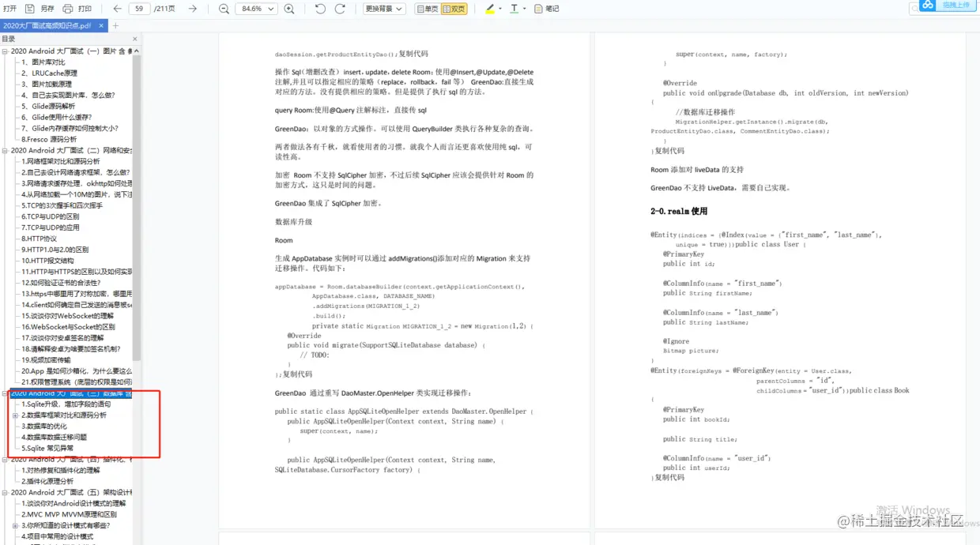Open outline item 6、Glide使用什么缓存
Viewport: 980px width, 545px height.
pos(56,117)
